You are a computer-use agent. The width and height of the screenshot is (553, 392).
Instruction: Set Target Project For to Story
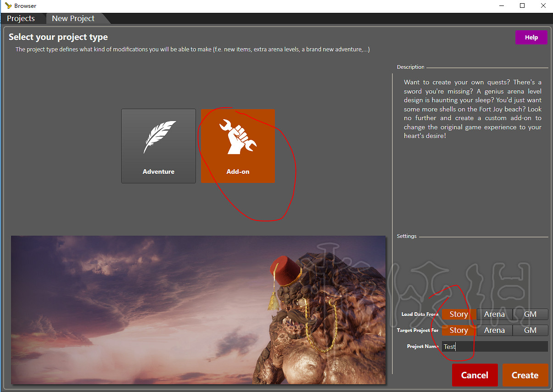(459, 330)
